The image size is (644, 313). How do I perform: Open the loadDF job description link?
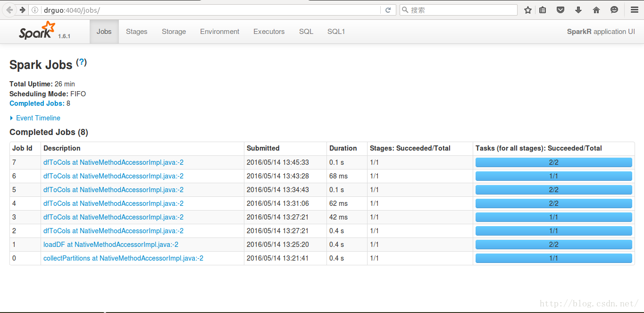(111, 245)
